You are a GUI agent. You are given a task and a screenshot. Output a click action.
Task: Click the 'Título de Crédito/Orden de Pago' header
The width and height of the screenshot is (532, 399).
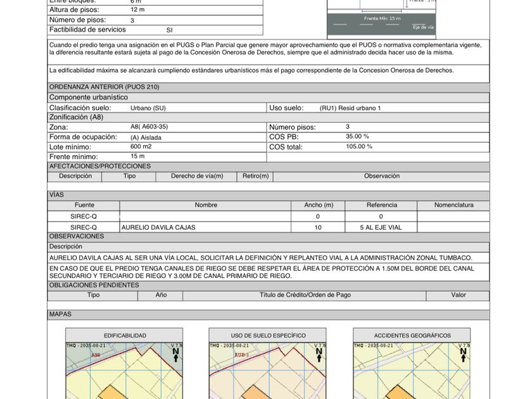pyautogui.click(x=305, y=295)
